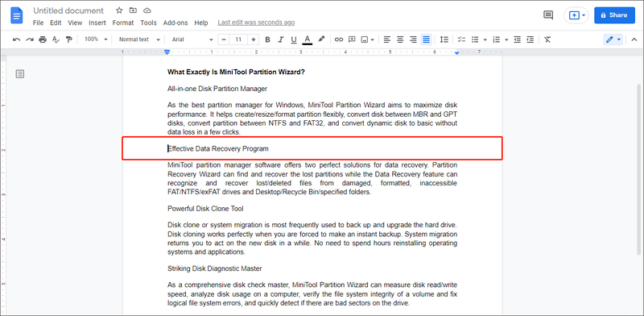The width and height of the screenshot is (644, 316).
Task: Insert a numbered list
Action: (497, 39)
